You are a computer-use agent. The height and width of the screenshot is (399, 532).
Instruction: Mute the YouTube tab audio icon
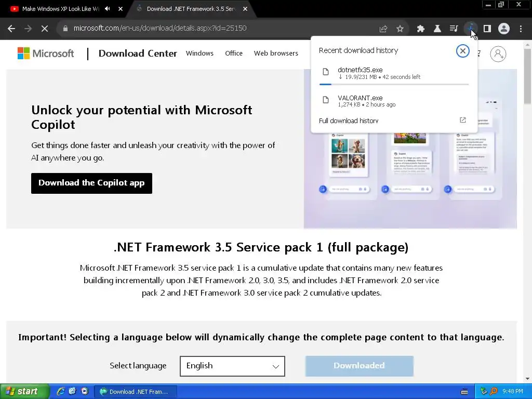click(108, 9)
